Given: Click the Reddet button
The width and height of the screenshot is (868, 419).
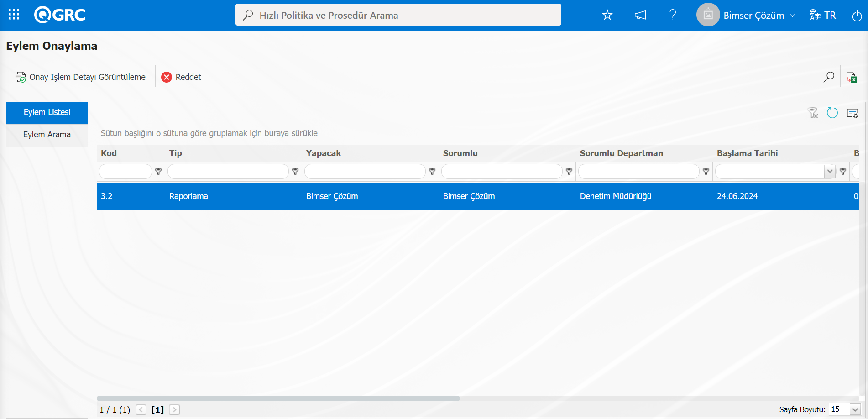Looking at the screenshot, I should [181, 77].
